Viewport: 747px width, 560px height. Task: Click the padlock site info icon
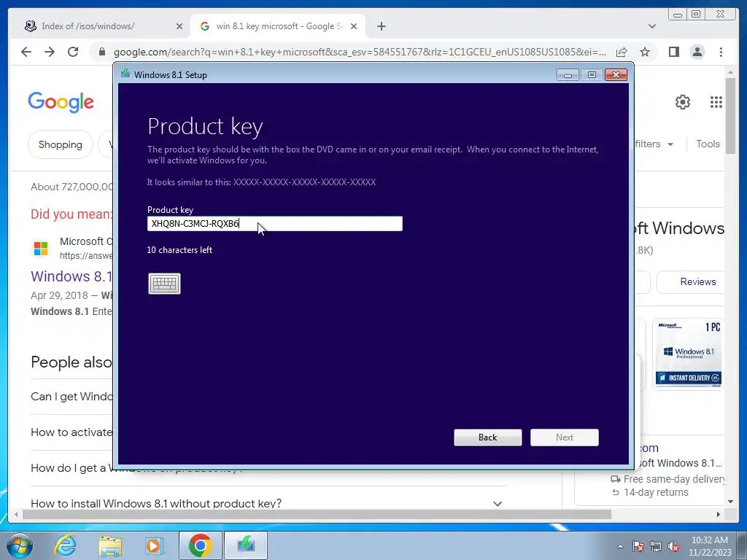point(102,52)
